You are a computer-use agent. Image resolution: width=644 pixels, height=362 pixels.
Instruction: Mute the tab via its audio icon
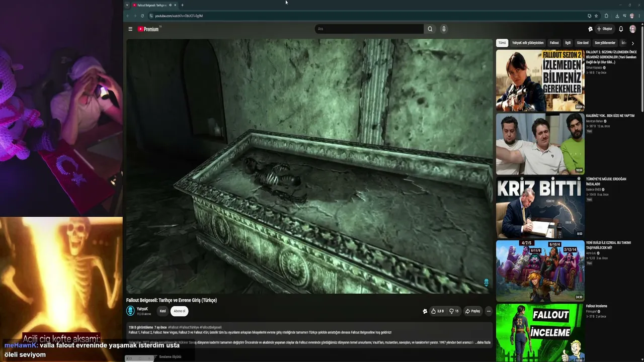coord(170,5)
